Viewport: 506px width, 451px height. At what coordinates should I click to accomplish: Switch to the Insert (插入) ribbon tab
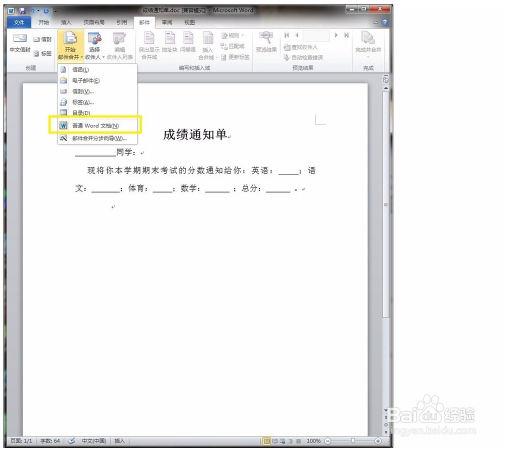click(x=66, y=22)
